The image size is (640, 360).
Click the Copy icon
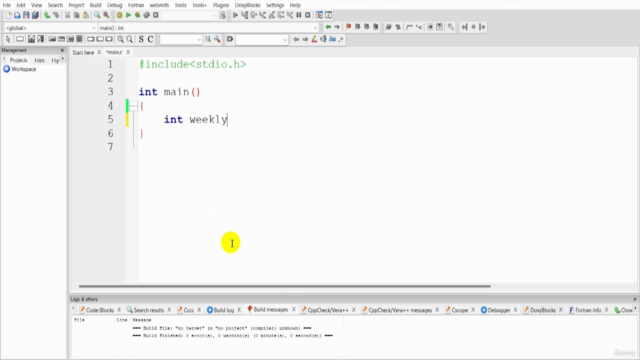(x=76, y=15)
